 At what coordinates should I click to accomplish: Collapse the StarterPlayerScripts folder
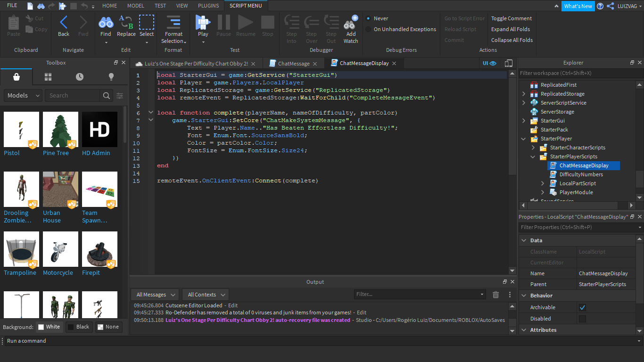tap(533, 156)
